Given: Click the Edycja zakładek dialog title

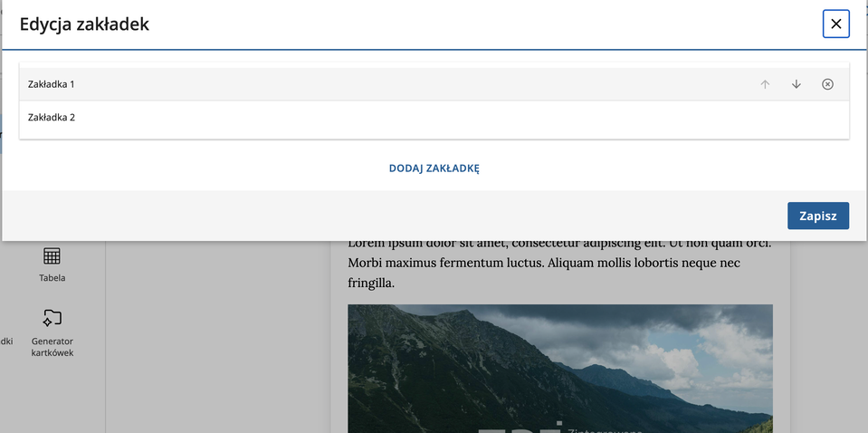Looking at the screenshot, I should [84, 24].
